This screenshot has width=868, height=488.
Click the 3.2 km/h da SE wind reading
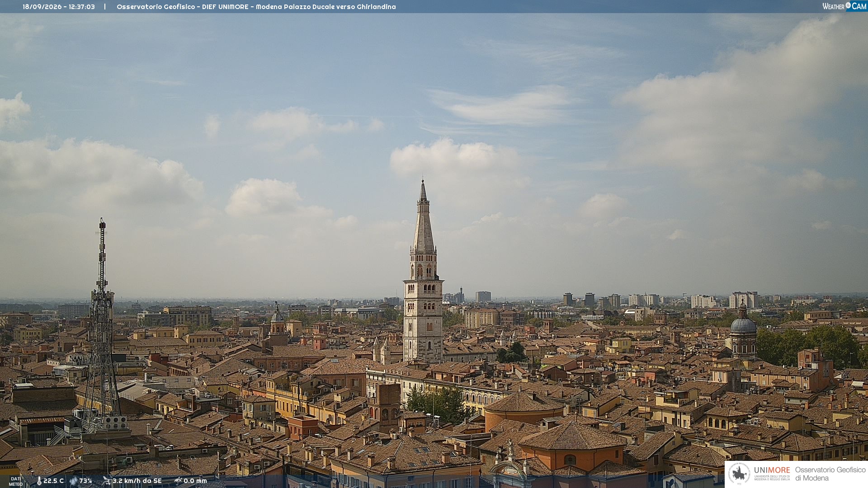coord(137,481)
